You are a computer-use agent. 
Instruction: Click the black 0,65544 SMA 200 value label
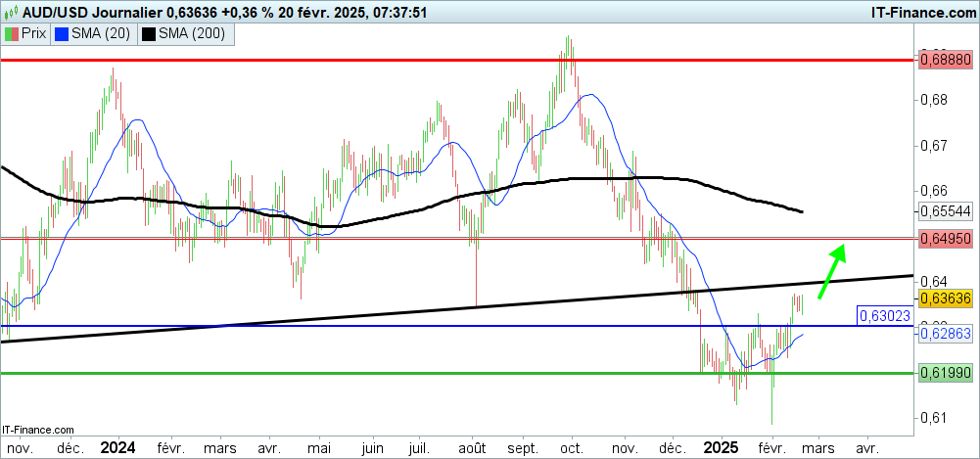click(944, 211)
